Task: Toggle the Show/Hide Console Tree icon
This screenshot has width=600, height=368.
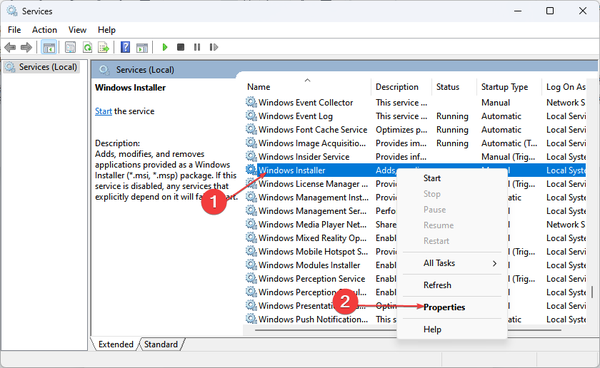Action: 49,47
